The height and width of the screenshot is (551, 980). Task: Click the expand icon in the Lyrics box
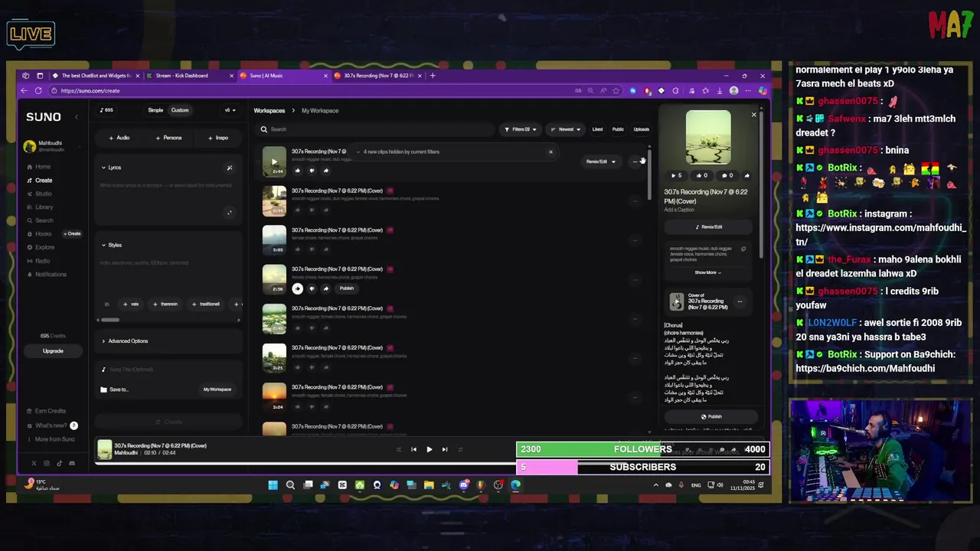point(229,213)
